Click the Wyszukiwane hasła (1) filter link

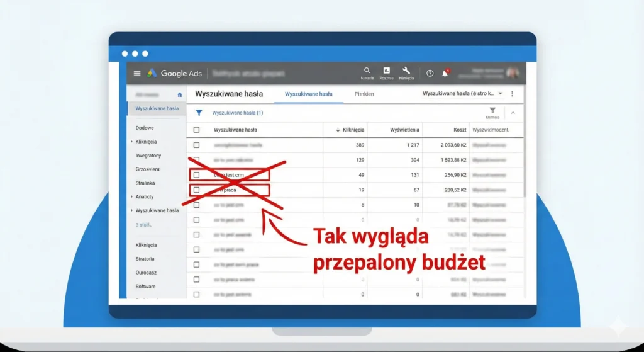(x=238, y=113)
